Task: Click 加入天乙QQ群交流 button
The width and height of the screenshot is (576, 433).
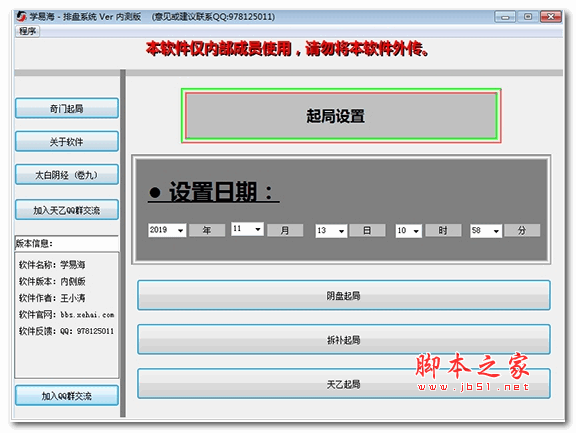Action: point(67,210)
